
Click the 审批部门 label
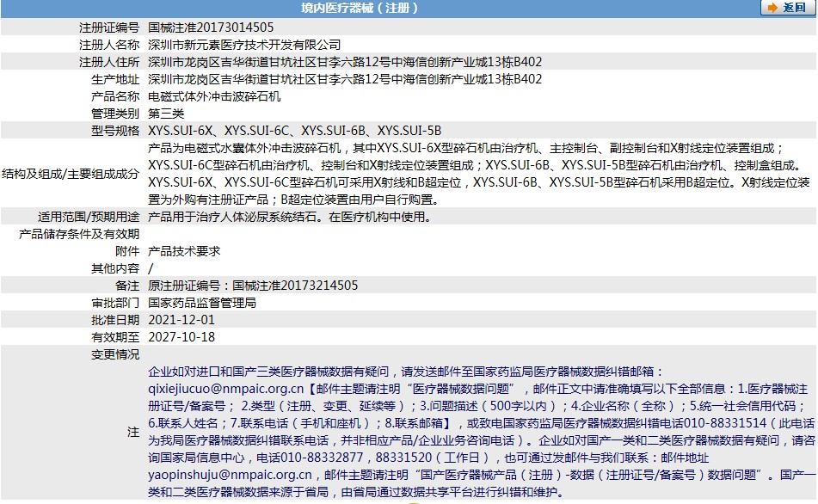(115, 303)
